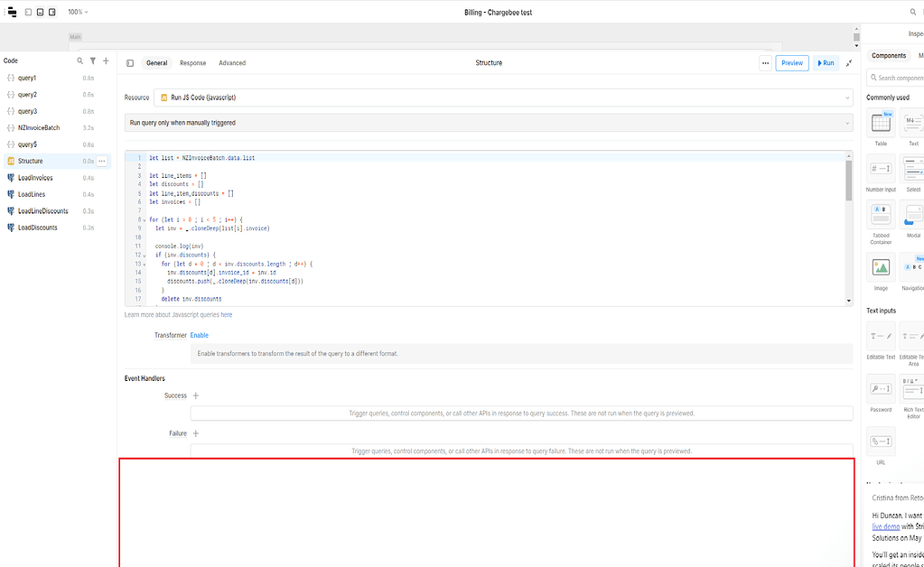Open the 100% zoom dropdown
The image size is (924, 567).
(77, 12)
